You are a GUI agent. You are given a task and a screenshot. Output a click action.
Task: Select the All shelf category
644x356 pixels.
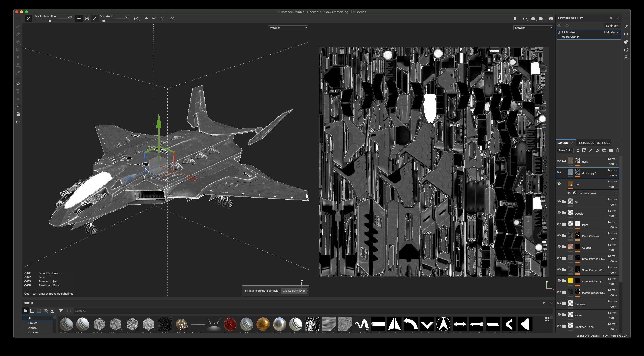click(x=38, y=318)
